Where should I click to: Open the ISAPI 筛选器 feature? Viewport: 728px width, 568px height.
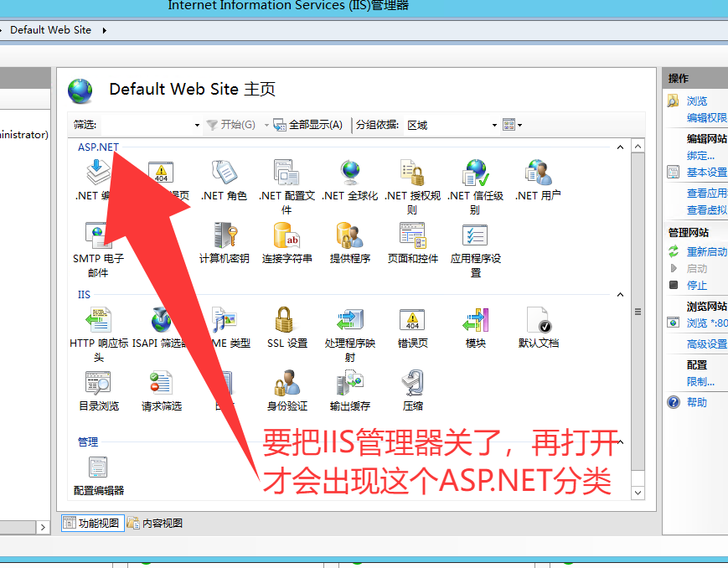(160, 328)
